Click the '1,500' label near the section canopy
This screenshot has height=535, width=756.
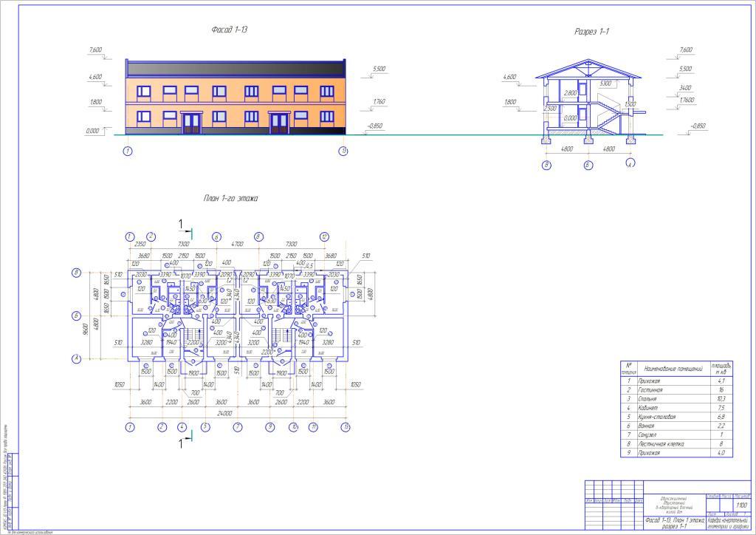630,104
